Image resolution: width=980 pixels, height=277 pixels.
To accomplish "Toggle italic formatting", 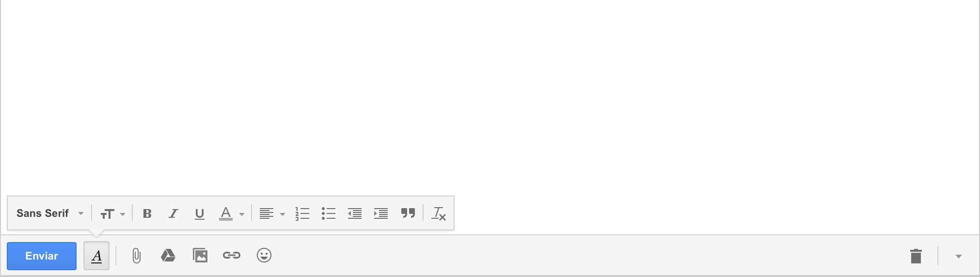I will click(x=173, y=213).
